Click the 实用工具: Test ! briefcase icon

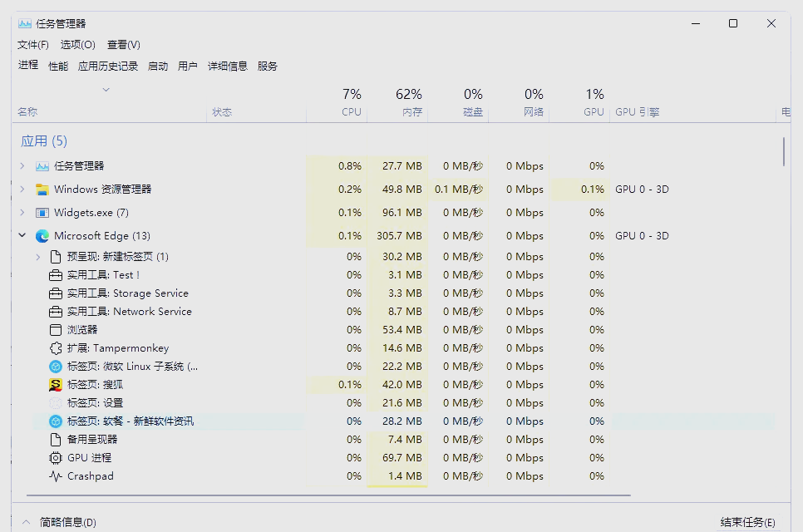point(56,275)
